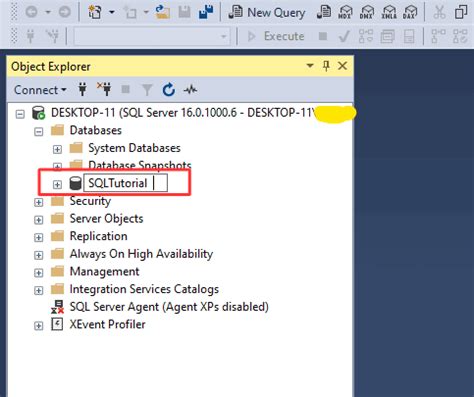
Task: Expand the XEvent Profiler node
Action: pyautogui.click(x=39, y=326)
